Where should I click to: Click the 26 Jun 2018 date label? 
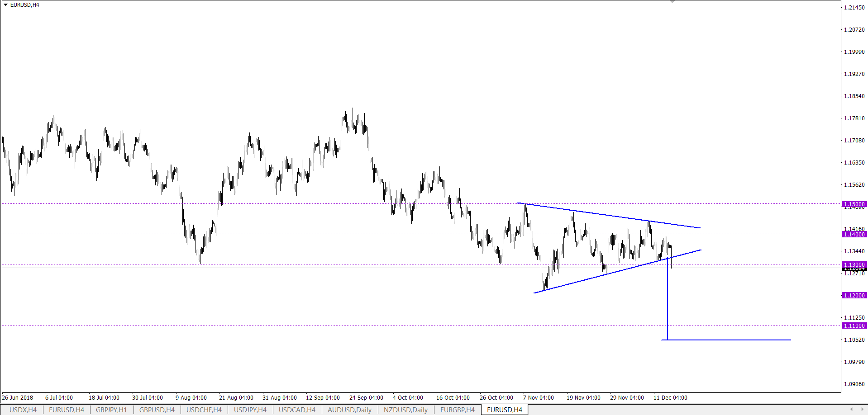point(18,398)
